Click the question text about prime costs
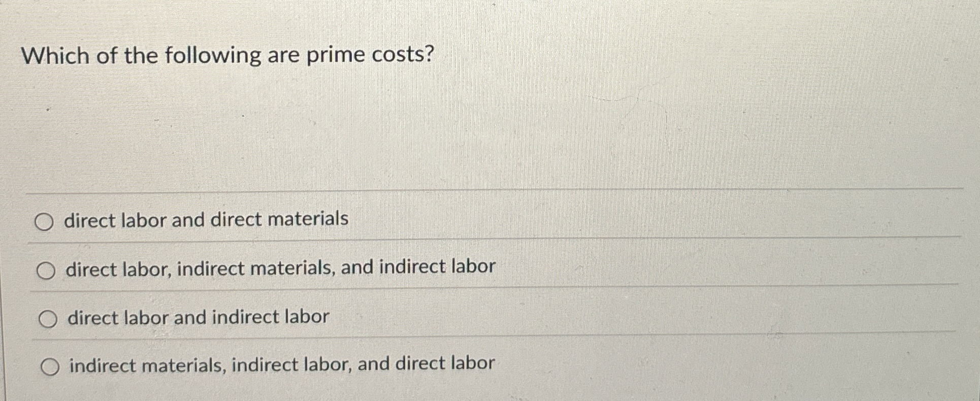980x401 pixels. [228, 54]
